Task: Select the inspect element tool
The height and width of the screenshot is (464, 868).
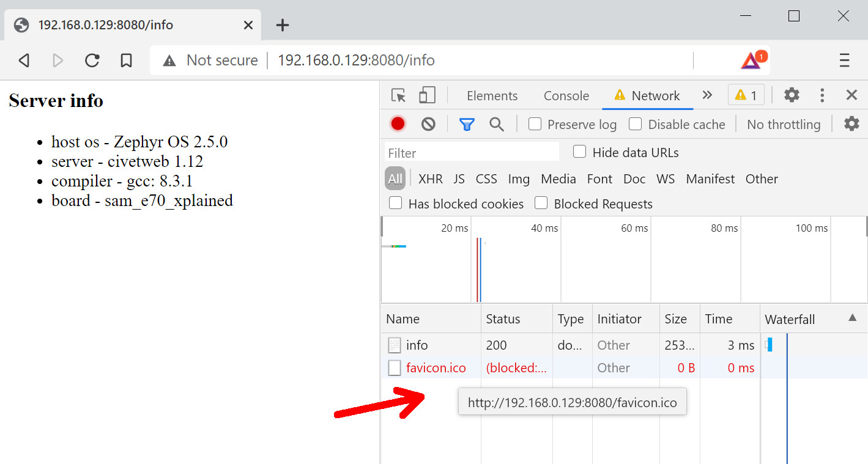Action: [x=398, y=95]
